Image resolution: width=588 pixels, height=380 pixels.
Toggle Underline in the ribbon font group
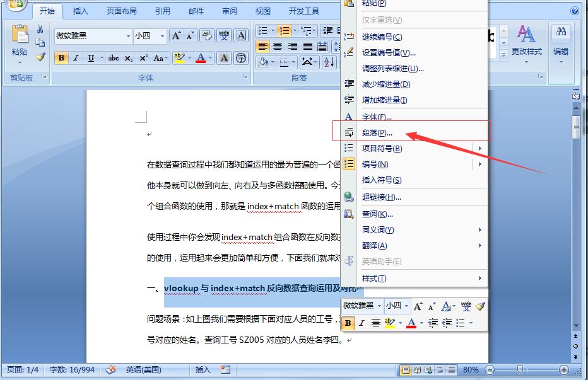[91, 58]
